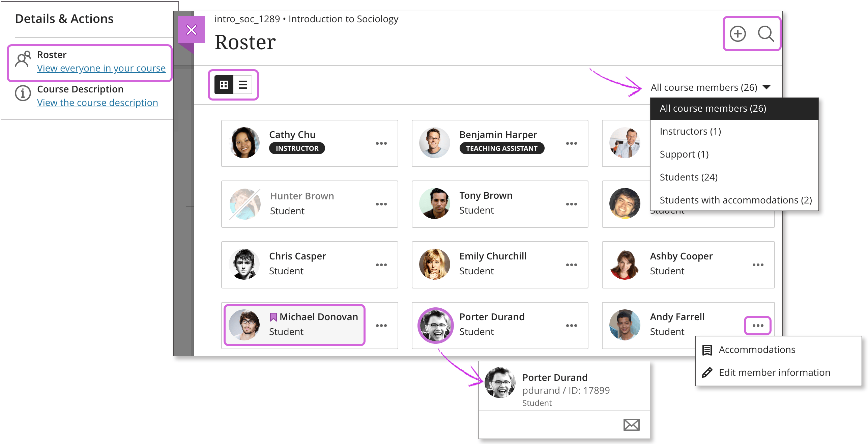The height and width of the screenshot is (444, 868).
Task: Choose Edit member information
Action: [x=774, y=372]
